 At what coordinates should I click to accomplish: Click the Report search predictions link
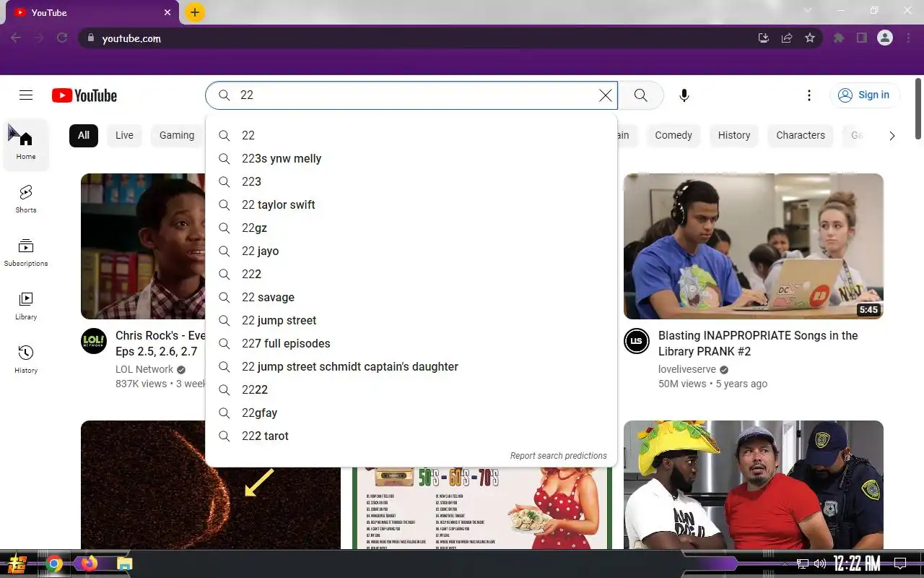click(559, 456)
